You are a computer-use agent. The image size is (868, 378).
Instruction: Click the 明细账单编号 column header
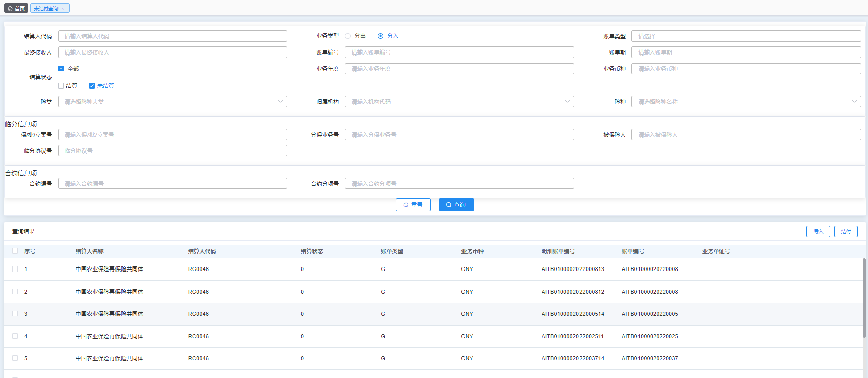[558, 251]
